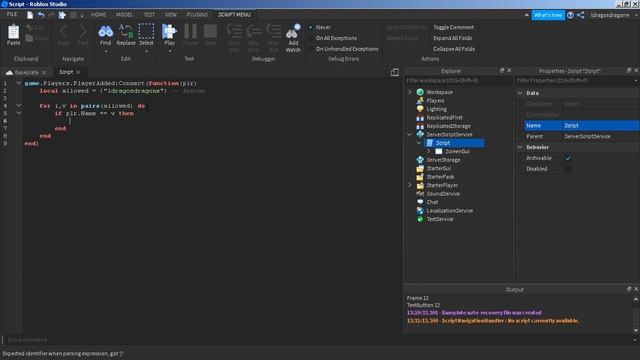The width and height of the screenshot is (640, 360).
Task: Expand the ScreenGui tree node
Action: click(x=429, y=151)
